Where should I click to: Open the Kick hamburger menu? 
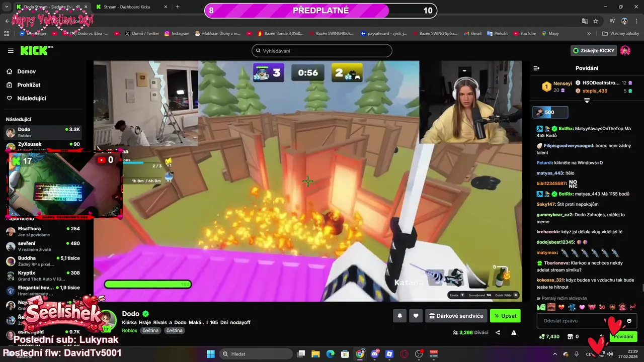point(11,50)
